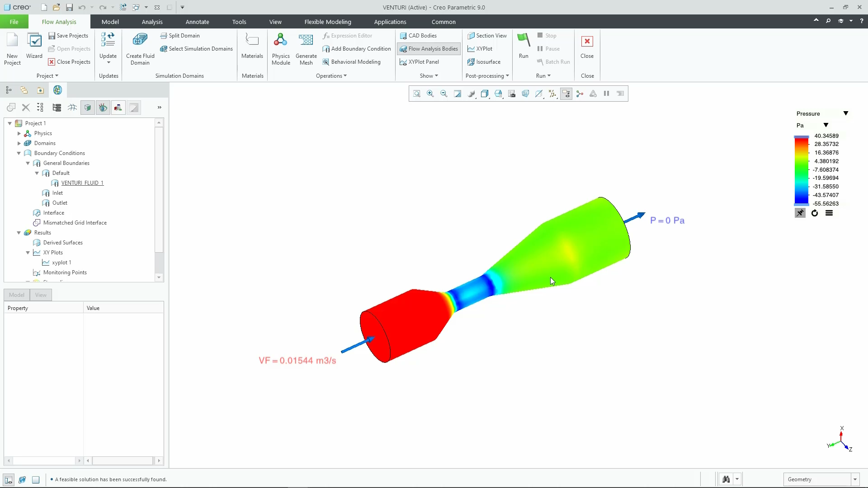Screen dimensions: 868x488
Task: Click Save icon in quick access toolbar
Action: [69, 7]
